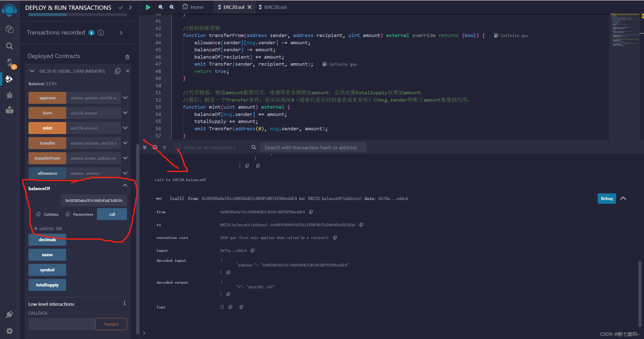
Task: Click the allowance function button
Action: (x=47, y=173)
